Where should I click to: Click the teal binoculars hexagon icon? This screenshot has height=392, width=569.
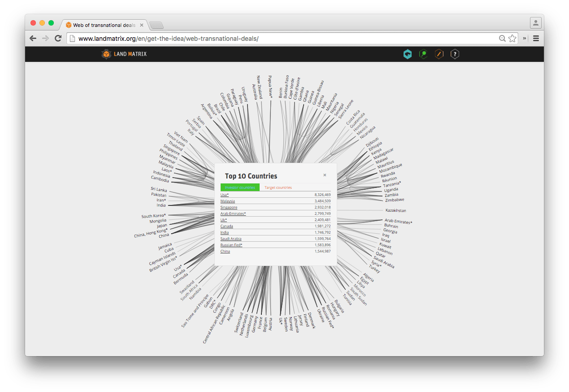click(x=407, y=54)
